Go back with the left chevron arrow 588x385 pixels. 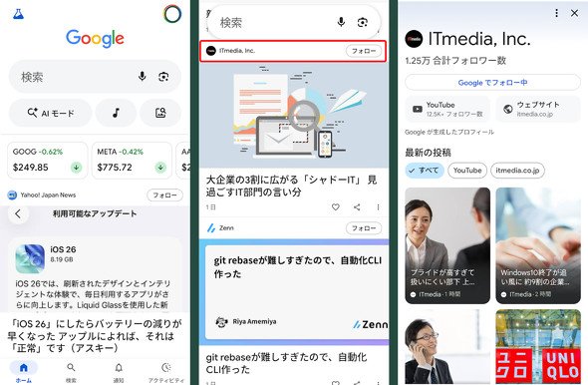[x=18, y=213]
